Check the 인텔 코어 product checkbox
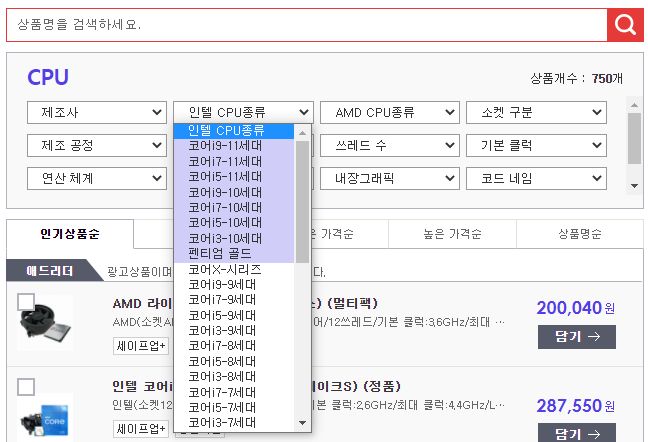The image size is (648, 442). pos(26,387)
